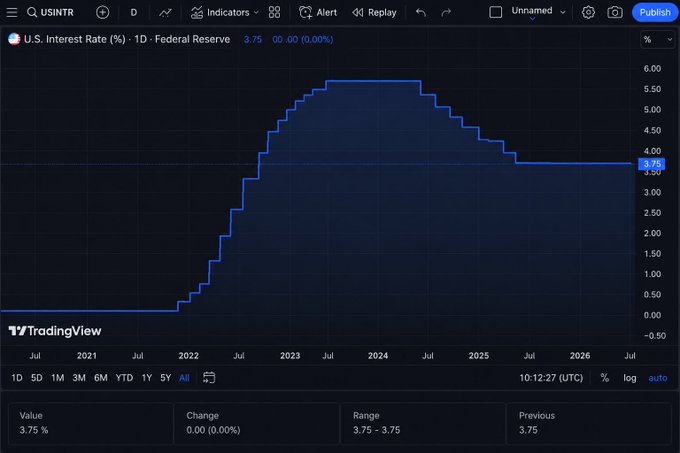
Task: Redo the last chart action
Action: click(x=446, y=13)
